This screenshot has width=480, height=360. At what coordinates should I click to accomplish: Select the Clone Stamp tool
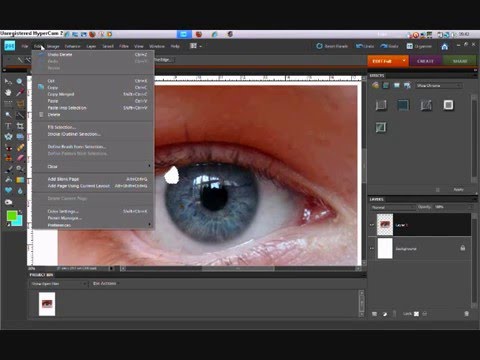tap(8, 158)
